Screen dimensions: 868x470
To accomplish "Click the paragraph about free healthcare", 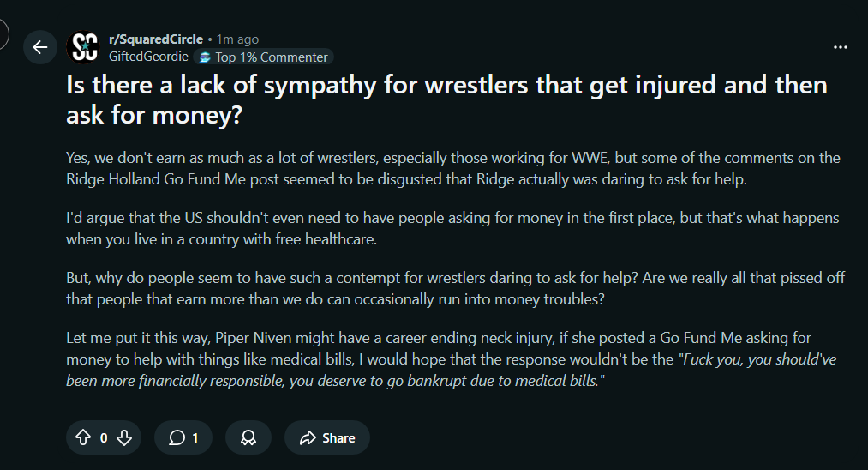I will click(x=452, y=228).
